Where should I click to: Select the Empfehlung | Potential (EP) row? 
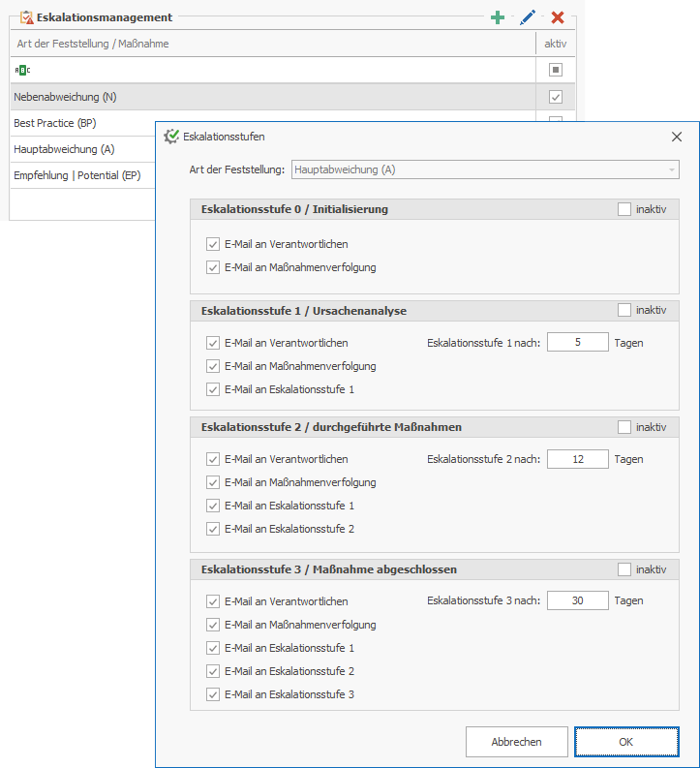(83, 175)
